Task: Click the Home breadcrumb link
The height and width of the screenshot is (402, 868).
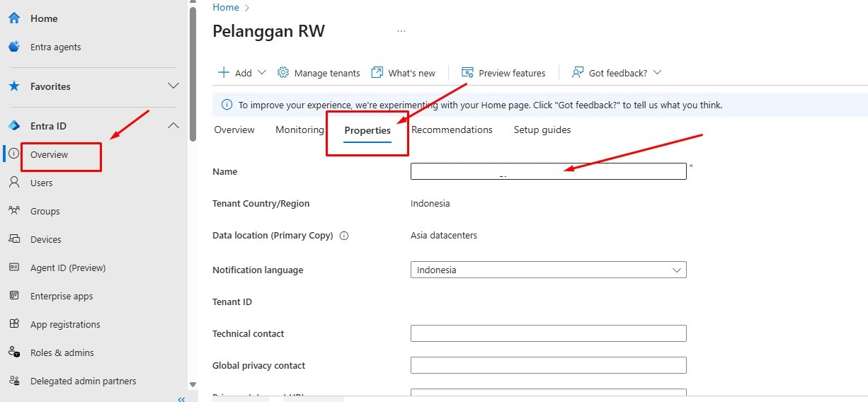Action: pos(226,7)
